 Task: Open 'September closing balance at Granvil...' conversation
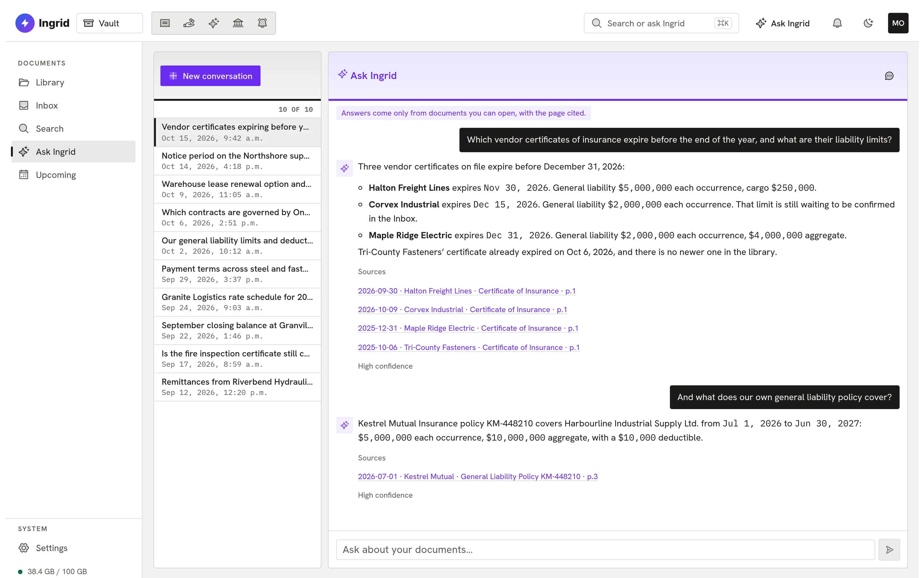(237, 331)
